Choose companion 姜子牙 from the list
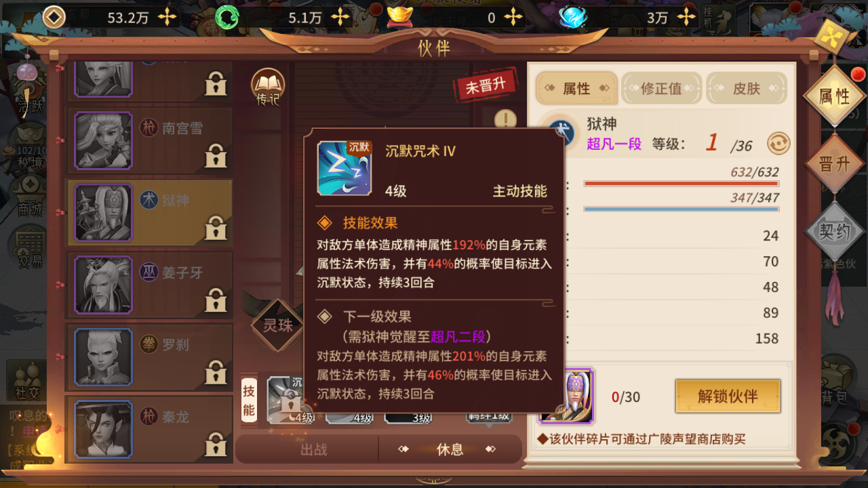The width and height of the screenshot is (868, 488). pos(149,285)
